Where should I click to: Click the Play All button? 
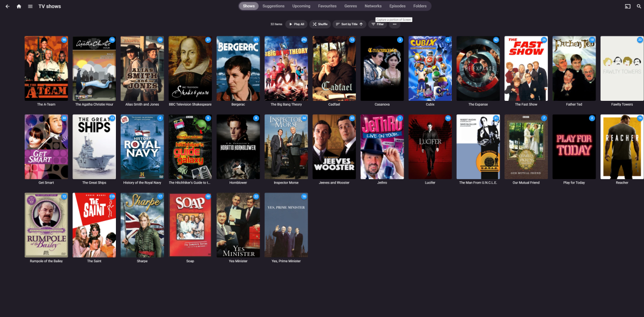click(x=296, y=24)
